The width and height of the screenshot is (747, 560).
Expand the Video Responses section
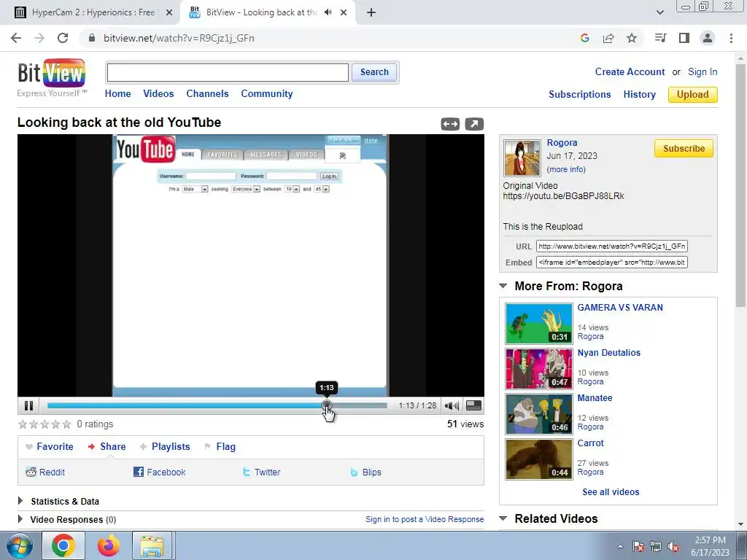pyautogui.click(x=67, y=519)
